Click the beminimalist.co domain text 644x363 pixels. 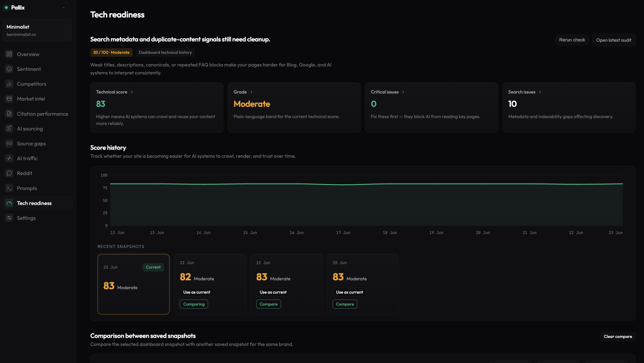(x=21, y=35)
